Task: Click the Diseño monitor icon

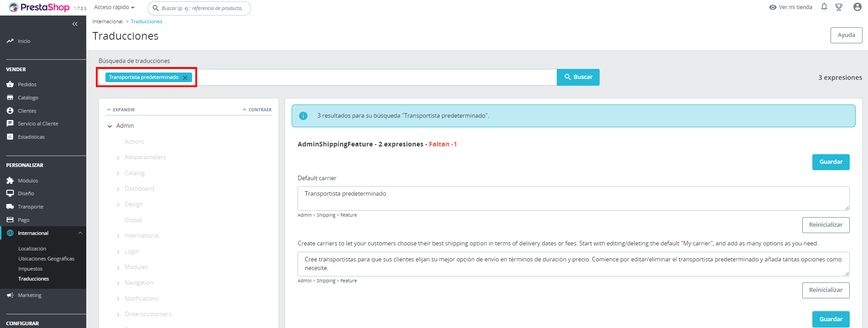Action: (10, 193)
